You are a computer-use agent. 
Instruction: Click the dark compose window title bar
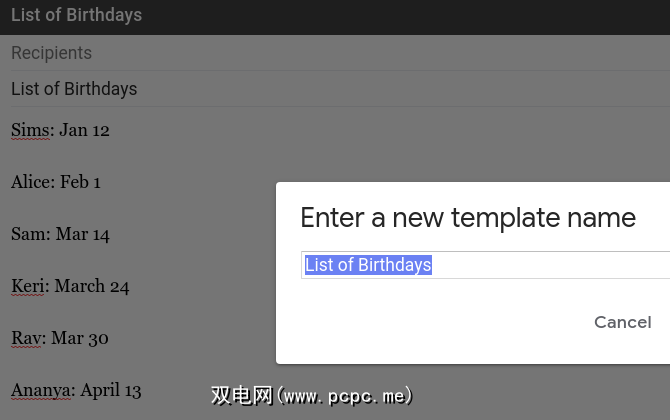[335, 16]
